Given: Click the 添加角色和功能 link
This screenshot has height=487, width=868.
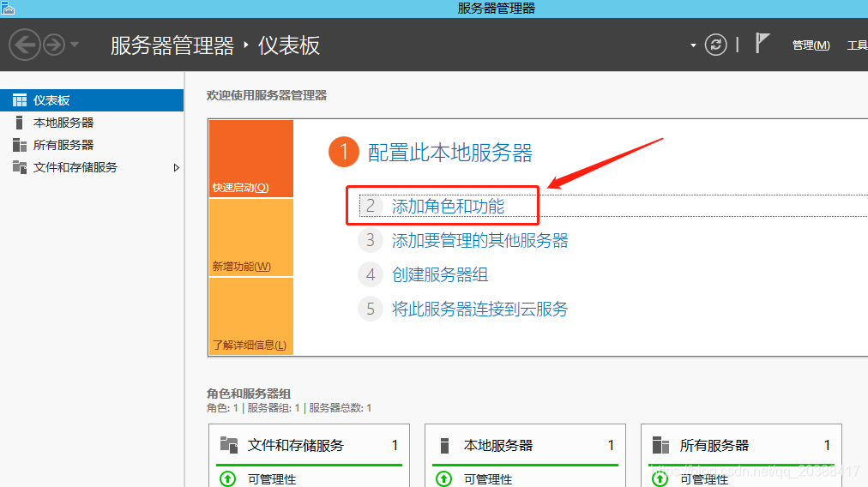Looking at the screenshot, I should tap(448, 207).
